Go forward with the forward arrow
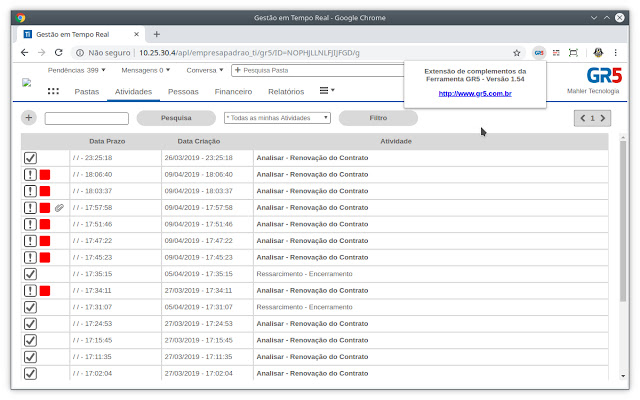Screen dimensions: 640x400 click(42, 52)
